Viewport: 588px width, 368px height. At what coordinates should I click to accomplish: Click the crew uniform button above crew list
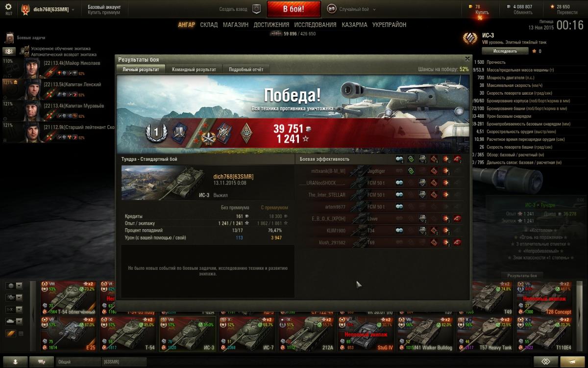click(x=9, y=51)
